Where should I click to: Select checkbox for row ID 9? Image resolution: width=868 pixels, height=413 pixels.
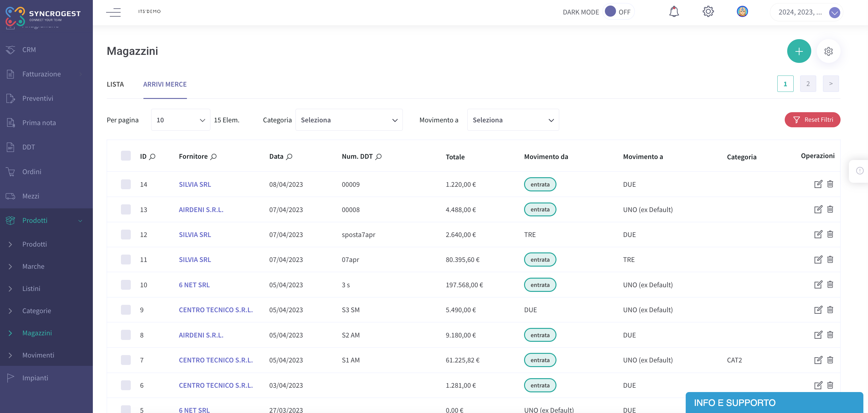click(126, 310)
